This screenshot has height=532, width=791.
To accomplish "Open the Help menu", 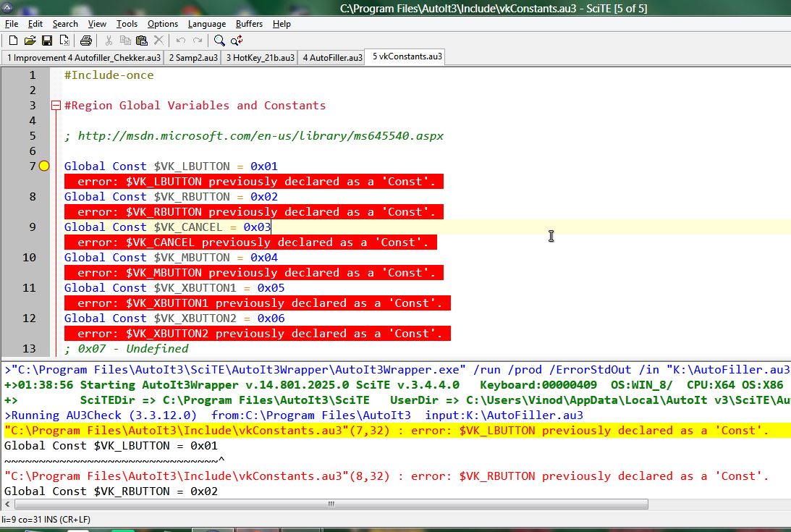I will 282,24.
